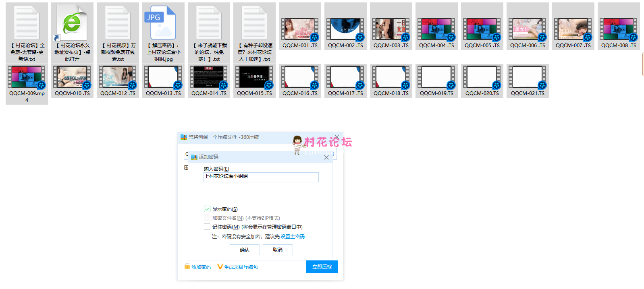Click the first text file icon

point(27,23)
